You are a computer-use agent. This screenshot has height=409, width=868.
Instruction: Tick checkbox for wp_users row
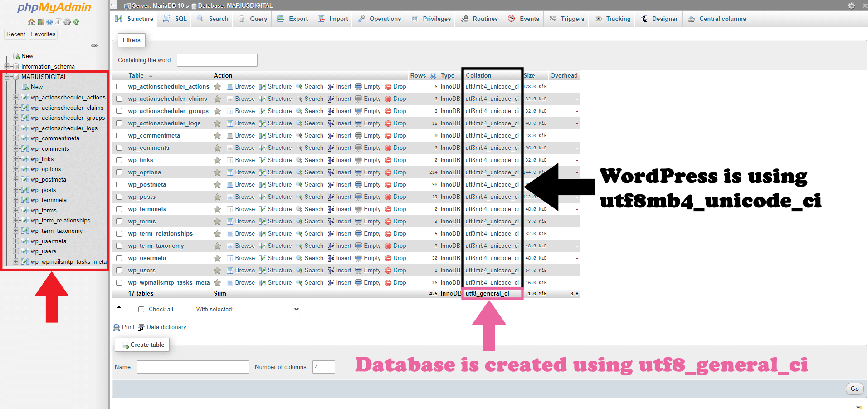coord(119,271)
